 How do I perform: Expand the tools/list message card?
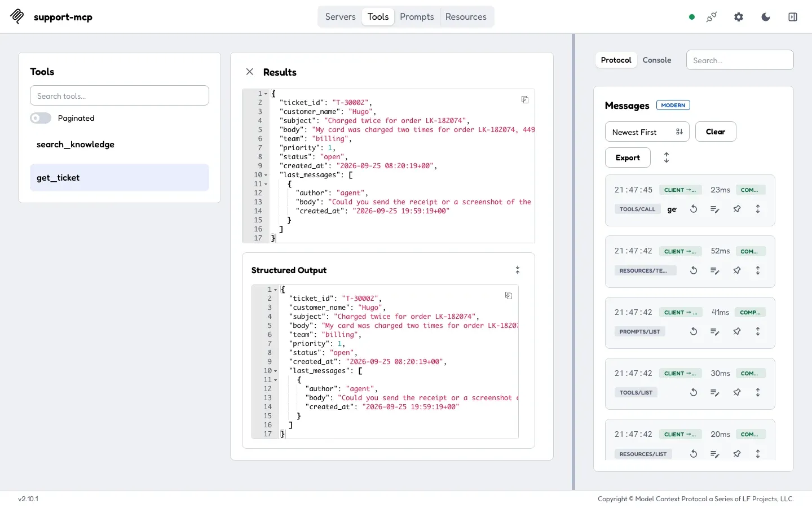[x=758, y=392]
